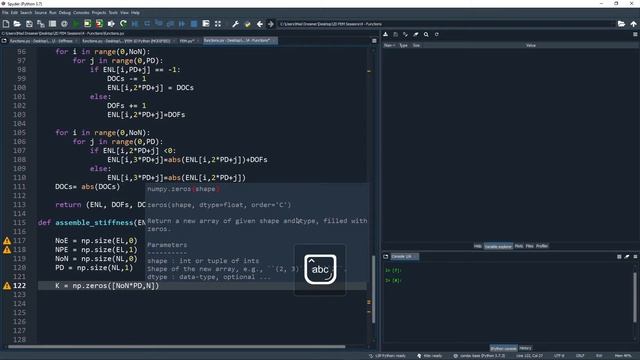Image resolution: width=640 pixels, height=360 pixels.
Task: Open the Consoles menu
Action: 81,13
